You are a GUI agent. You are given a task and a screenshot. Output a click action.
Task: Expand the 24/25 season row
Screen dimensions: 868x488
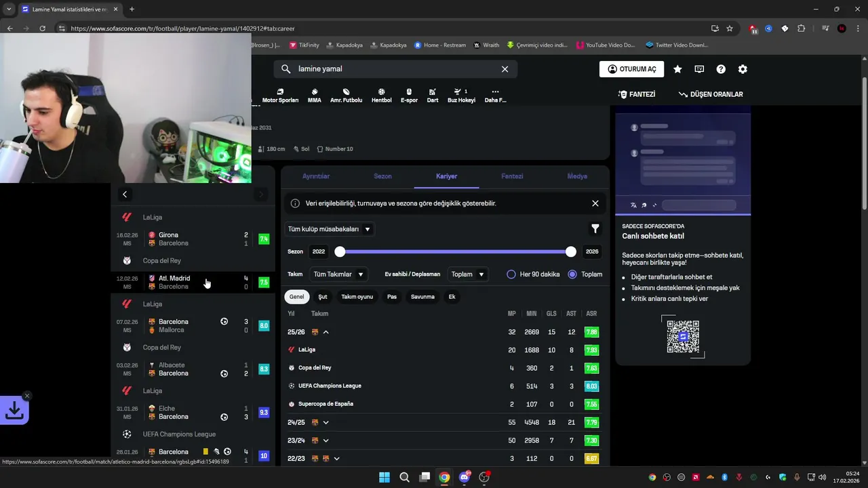(x=325, y=422)
